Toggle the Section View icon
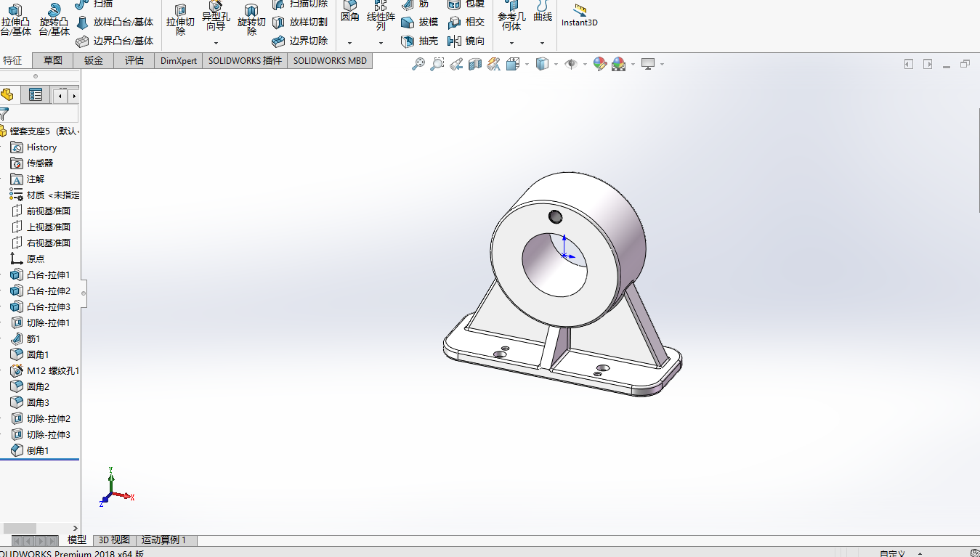Image resolution: width=980 pixels, height=557 pixels. [x=475, y=64]
